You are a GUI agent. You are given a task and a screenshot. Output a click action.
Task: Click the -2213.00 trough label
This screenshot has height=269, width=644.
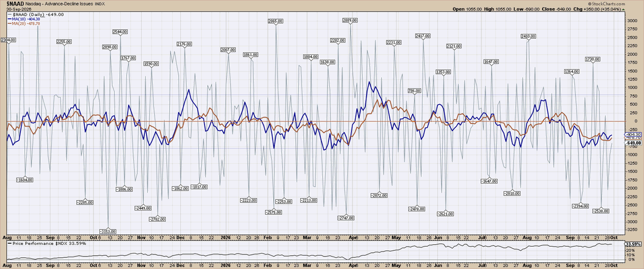(309, 200)
